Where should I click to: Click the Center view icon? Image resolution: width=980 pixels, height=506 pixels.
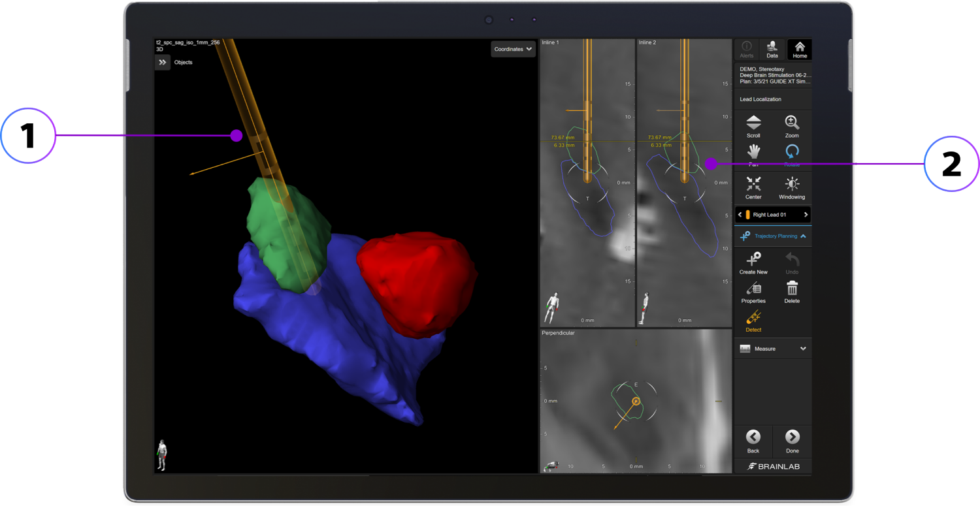pyautogui.click(x=753, y=187)
